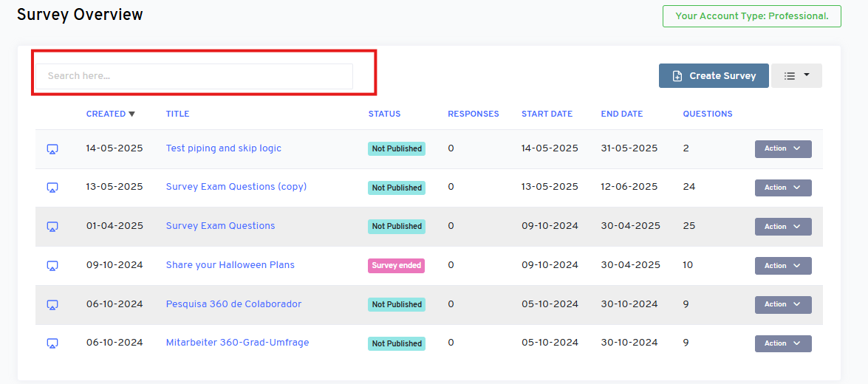The image size is (868, 384).
Task: Open the Survey Exam Questions (copy) link
Action: (236, 187)
